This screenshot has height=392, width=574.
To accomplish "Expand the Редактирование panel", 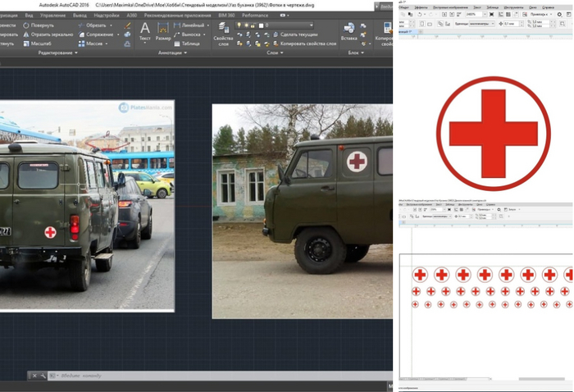I will pyautogui.click(x=58, y=52).
